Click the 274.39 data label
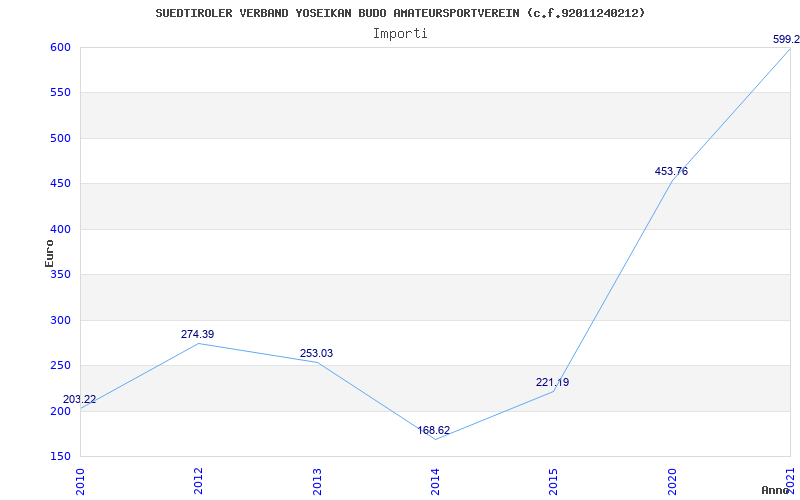The image size is (800, 500). (x=197, y=335)
